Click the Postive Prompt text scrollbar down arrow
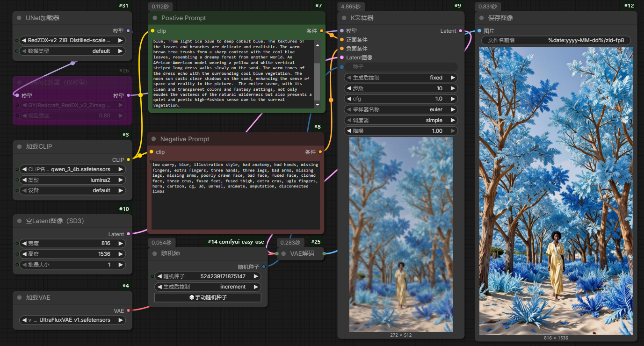The height and width of the screenshot is (346, 644). pos(317,105)
